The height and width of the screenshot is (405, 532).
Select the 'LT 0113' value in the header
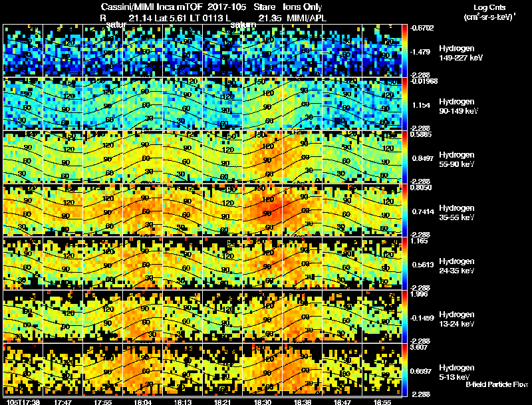tap(207, 18)
